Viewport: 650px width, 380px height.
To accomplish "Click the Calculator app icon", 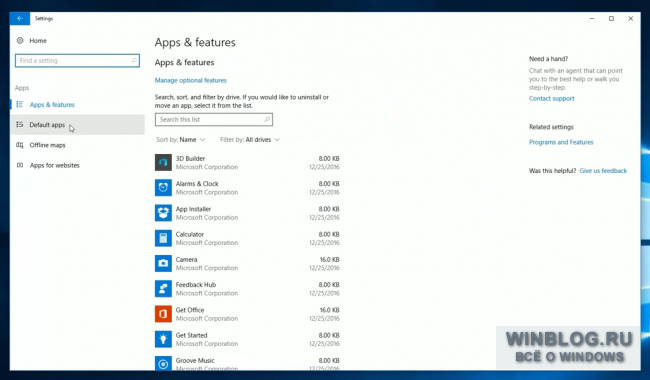I will pos(163,238).
